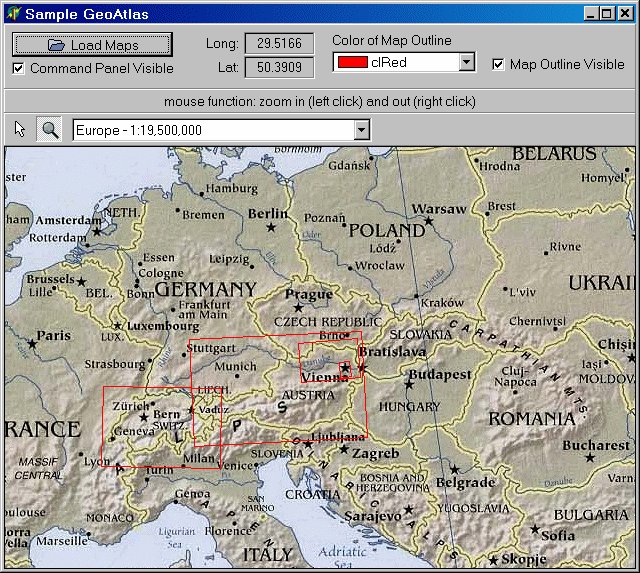This screenshot has width=640, height=573.
Task: Click the red clRed color swatch
Action: pyautogui.click(x=352, y=63)
